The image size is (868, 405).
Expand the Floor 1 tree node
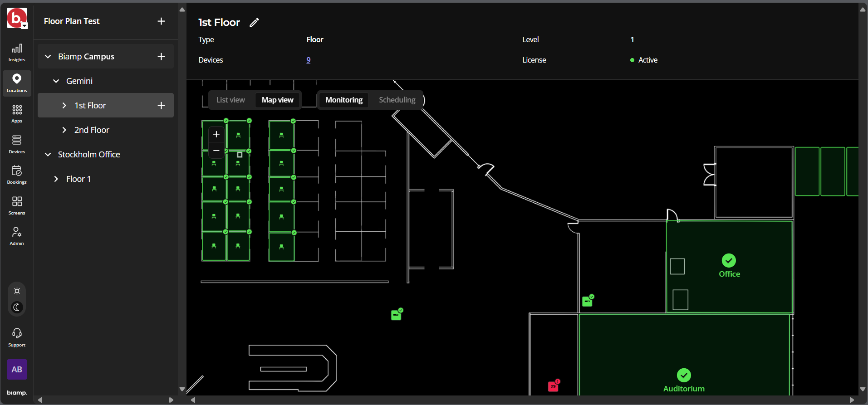point(56,179)
